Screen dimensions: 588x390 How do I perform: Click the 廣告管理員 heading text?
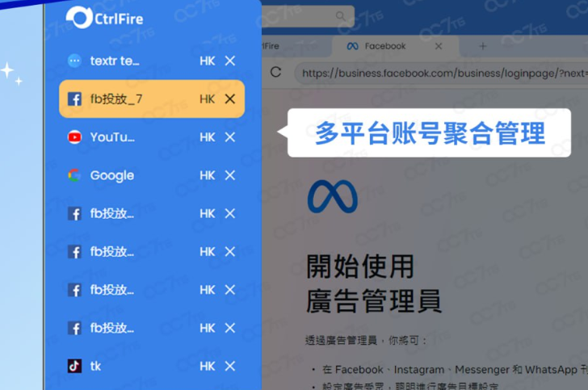click(374, 301)
